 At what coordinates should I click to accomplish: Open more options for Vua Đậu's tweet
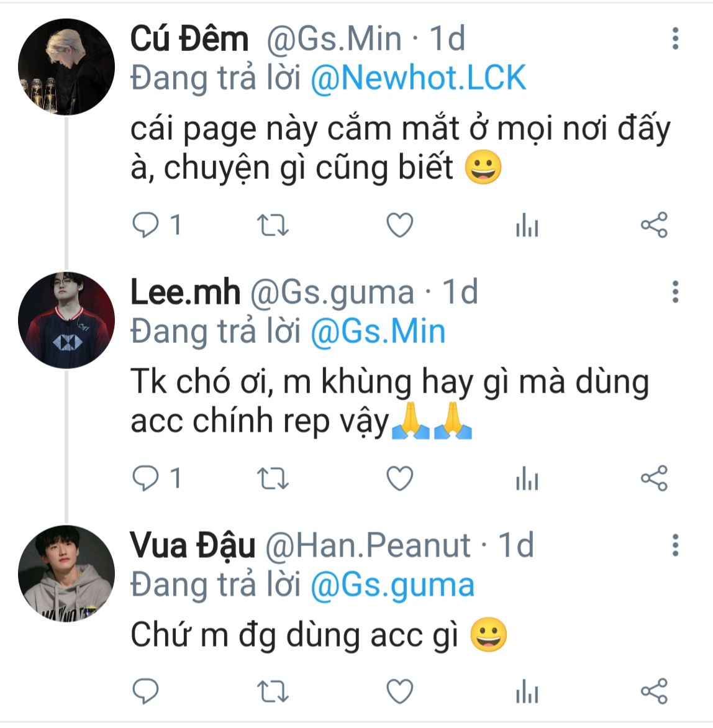(675, 545)
